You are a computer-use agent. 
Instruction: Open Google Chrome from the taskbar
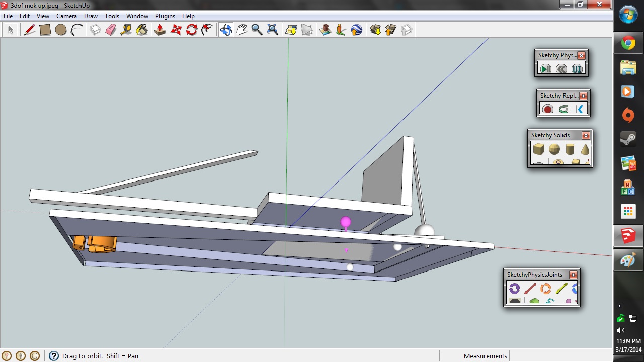coord(628,43)
